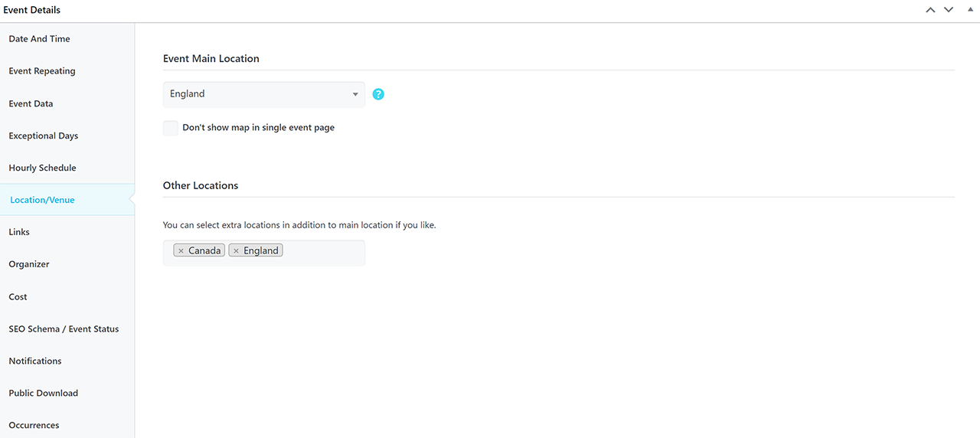Open Hourly Schedule settings
The image size is (980, 438).
(42, 168)
